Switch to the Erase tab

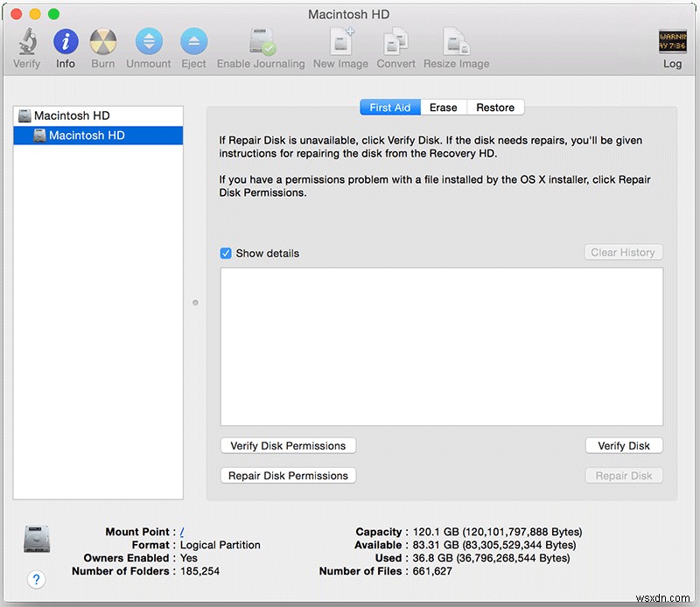pos(444,108)
